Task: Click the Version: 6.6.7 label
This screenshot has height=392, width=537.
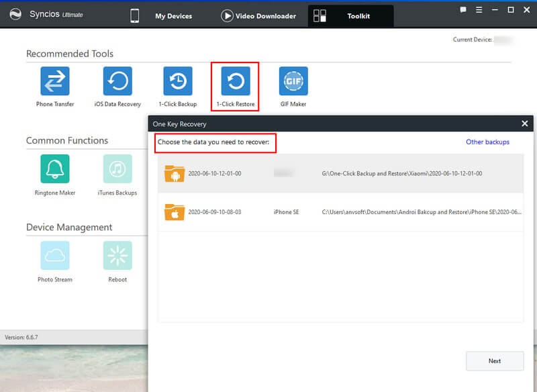Action: tap(21, 337)
